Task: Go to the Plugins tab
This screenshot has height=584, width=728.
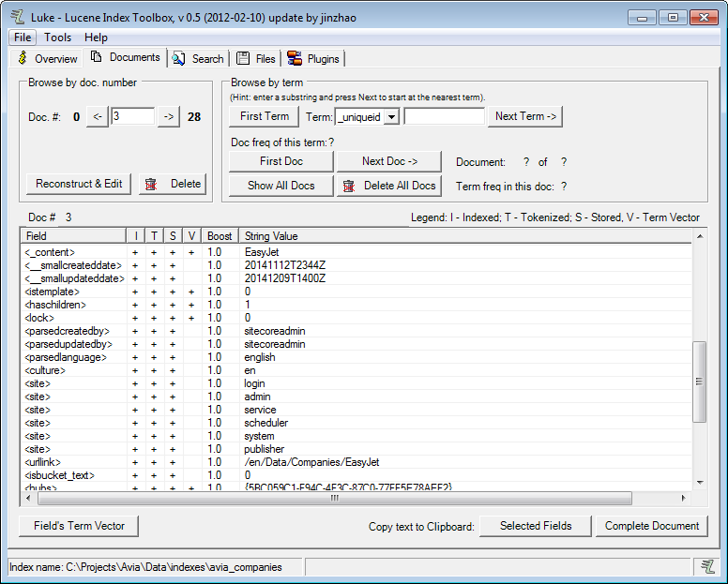Action: [314, 59]
